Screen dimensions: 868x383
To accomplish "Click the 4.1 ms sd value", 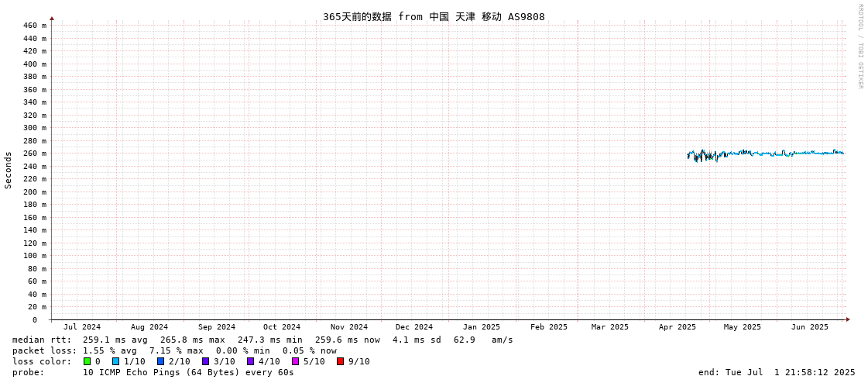I will pos(417,340).
